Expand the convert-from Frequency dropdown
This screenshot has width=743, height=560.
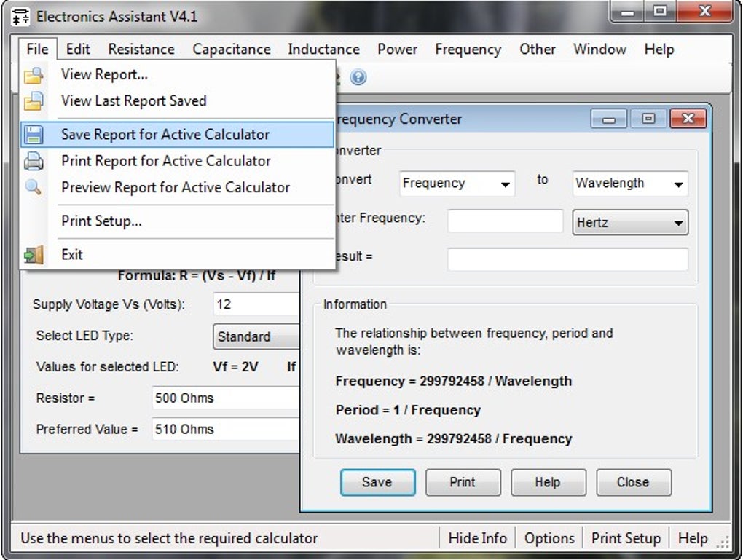(457, 184)
